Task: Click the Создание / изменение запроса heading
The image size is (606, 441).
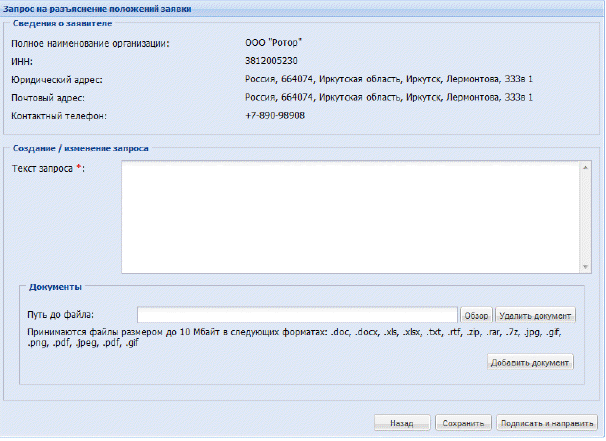Action: (x=80, y=148)
